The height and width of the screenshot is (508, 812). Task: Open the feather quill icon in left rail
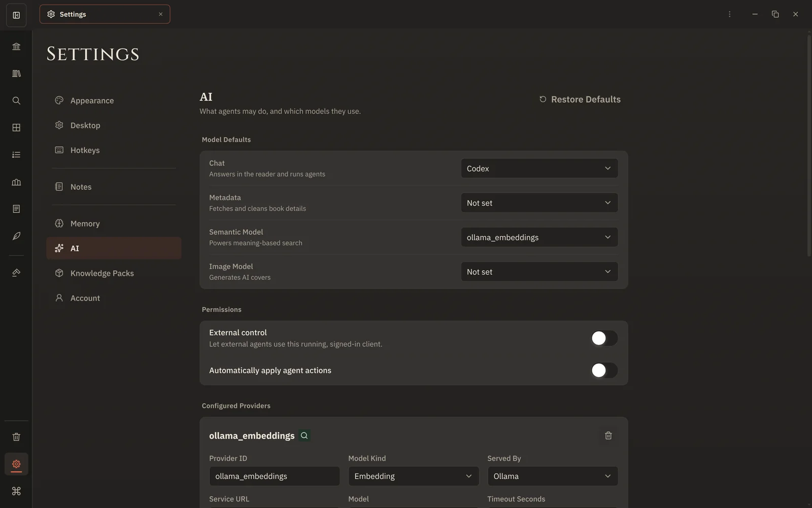click(x=16, y=236)
